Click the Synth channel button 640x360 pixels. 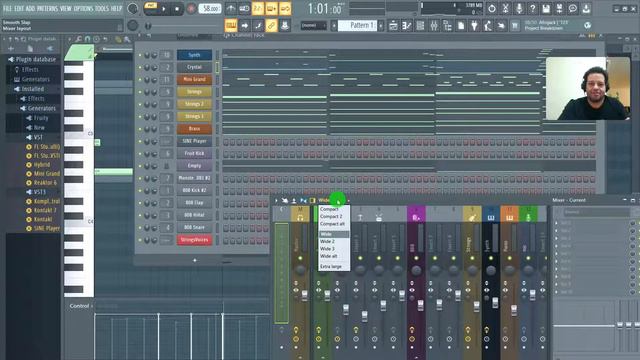(194, 55)
